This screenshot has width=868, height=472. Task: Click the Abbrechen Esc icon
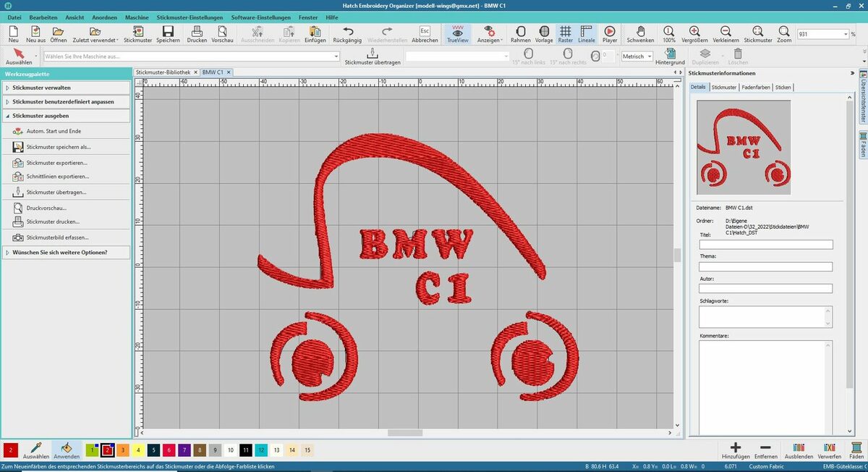coord(425,34)
